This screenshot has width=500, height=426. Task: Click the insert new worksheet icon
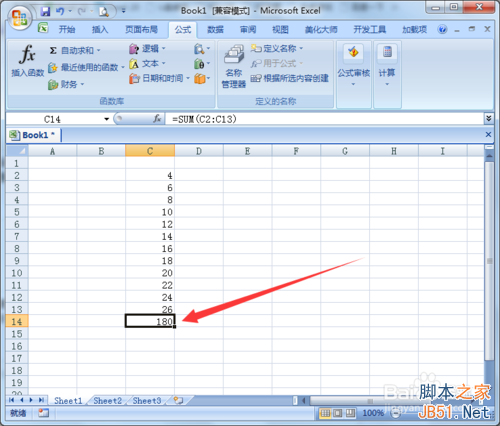pos(179,400)
